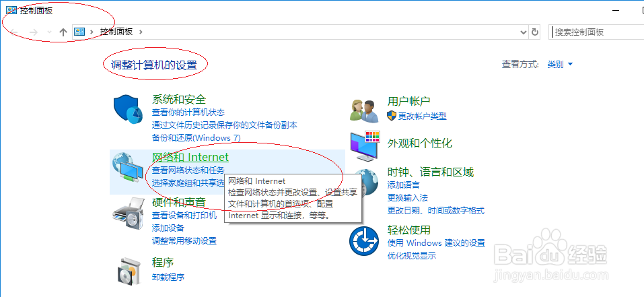Open the 网络和 Internet heading link
644x297 pixels.
tap(190, 157)
